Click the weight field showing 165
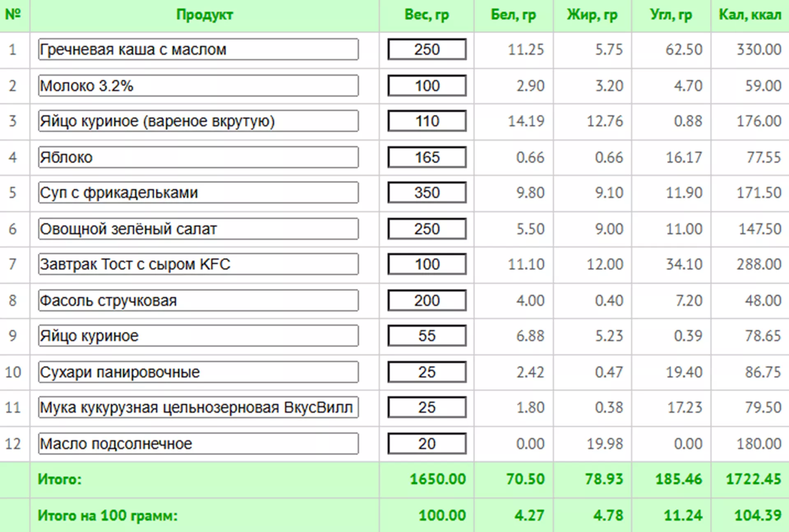The image size is (789, 532). click(427, 157)
